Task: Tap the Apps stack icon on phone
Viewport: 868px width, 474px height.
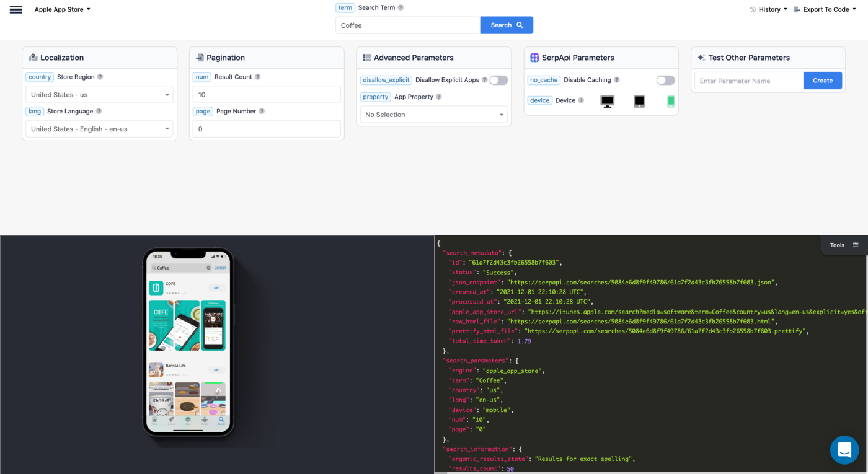Action: (188, 420)
